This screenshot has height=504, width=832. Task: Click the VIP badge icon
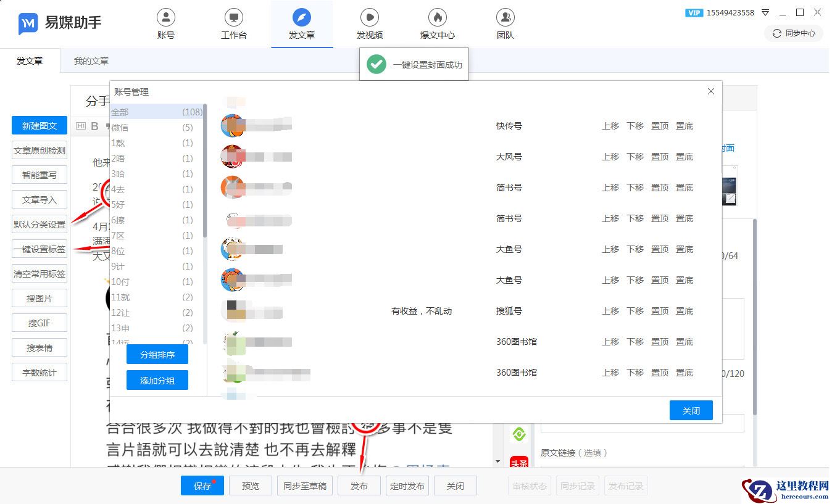coord(694,12)
